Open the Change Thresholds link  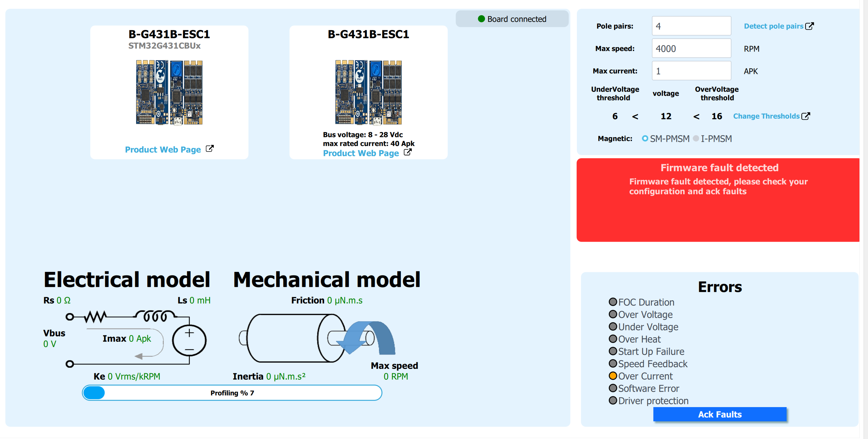(x=766, y=116)
